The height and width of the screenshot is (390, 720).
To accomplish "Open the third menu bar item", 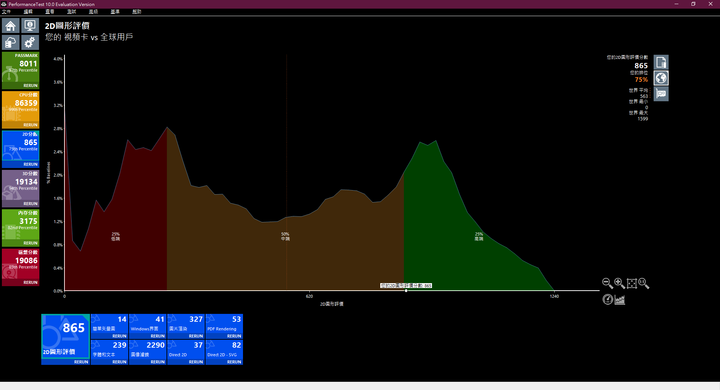I will pyautogui.click(x=50, y=11).
